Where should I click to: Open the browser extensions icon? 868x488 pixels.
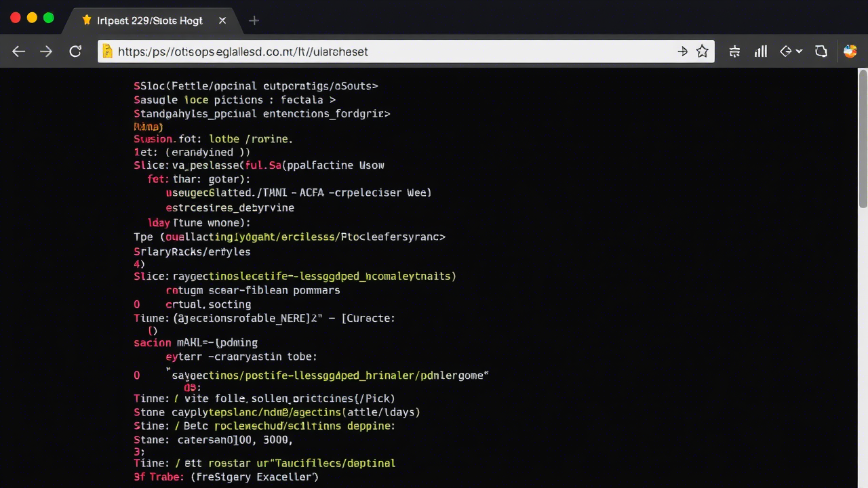click(734, 52)
